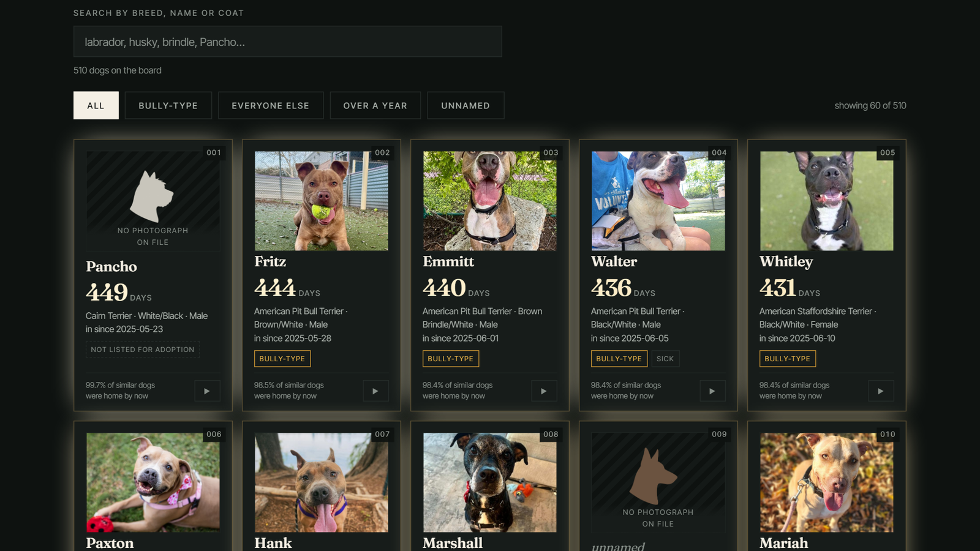
Task: Click Emmitt's 440 days counter
Action: (456, 288)
